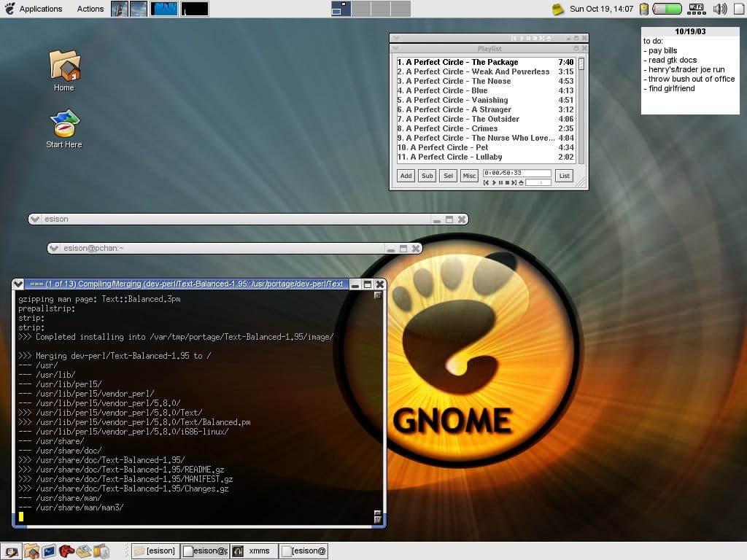The image size is (747, 560).
Task: Select track 7 The Outsider
Action: (485, 119)
